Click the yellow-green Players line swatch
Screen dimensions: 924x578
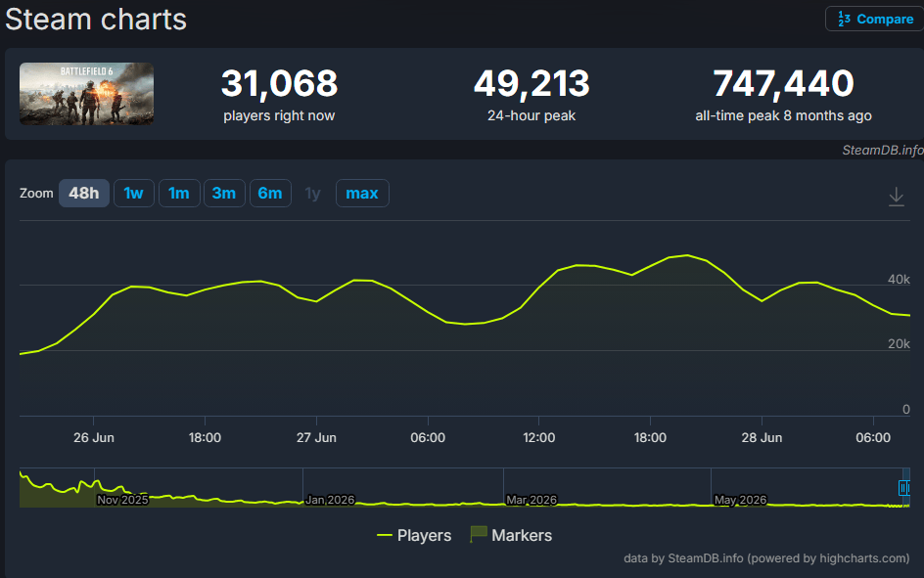(385, 535)
